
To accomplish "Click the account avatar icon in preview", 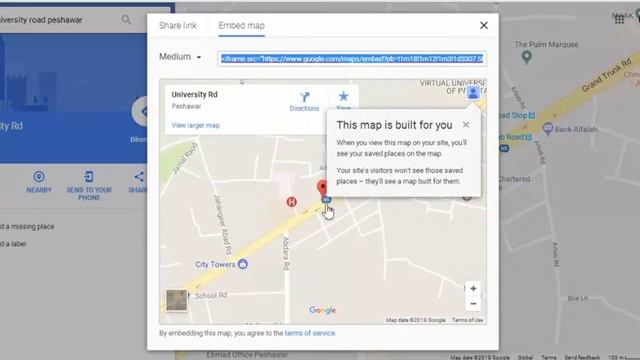I will click(x=473, y=92).
